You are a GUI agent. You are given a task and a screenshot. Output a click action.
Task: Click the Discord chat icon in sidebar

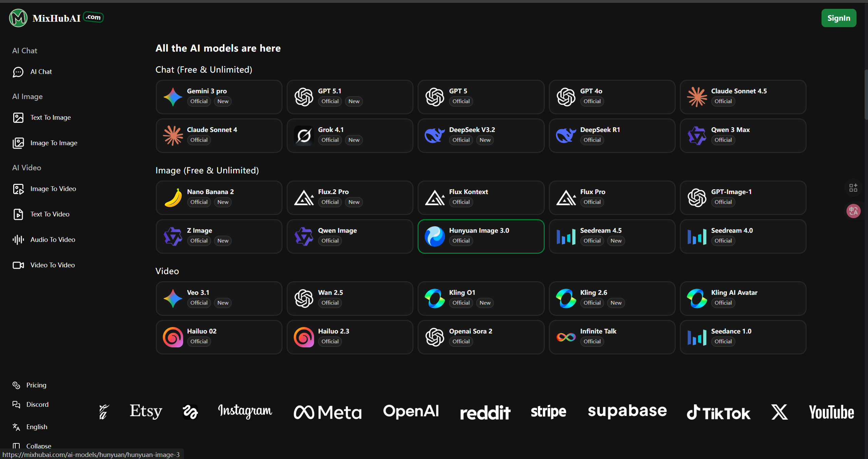[16, 404]
